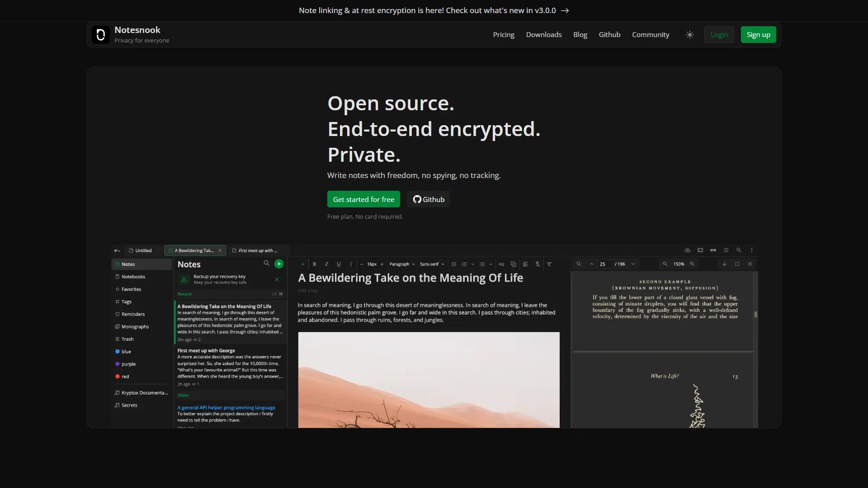Click the Github octocat button in hero

(x=428, y=199)
